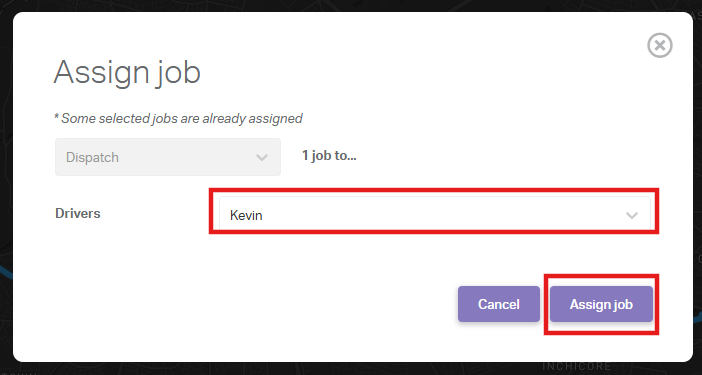Click the Cancel button
The image size is (702, 375).
point(499,304)
